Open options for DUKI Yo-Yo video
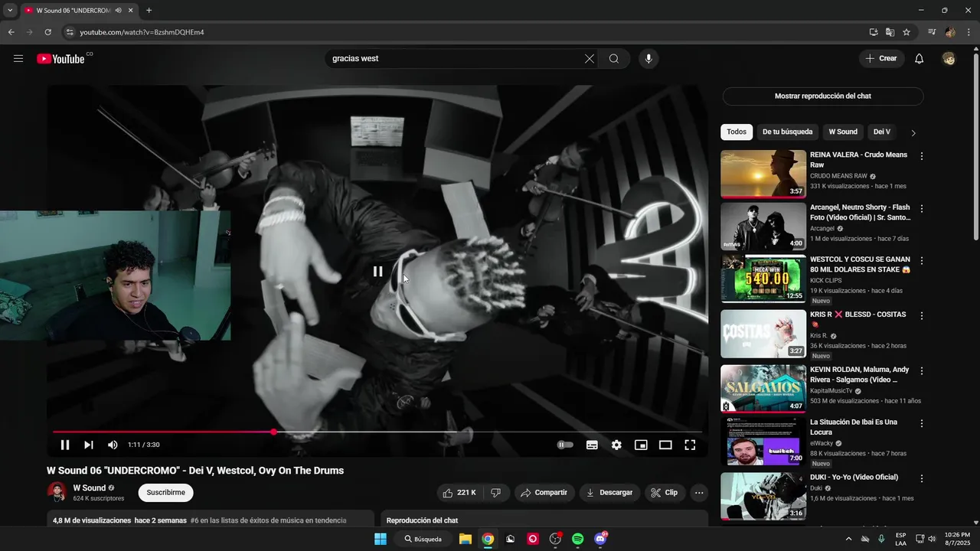 click(x=922, y=478)
